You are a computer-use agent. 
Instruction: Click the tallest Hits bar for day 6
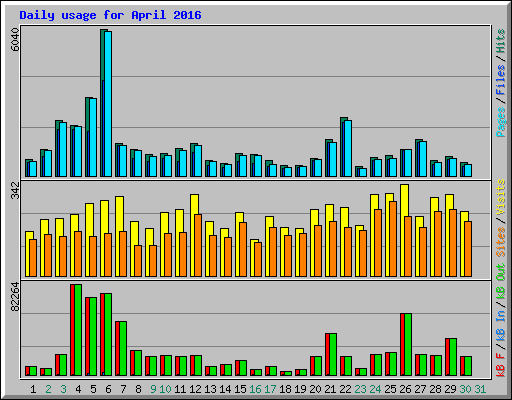click(x=102, y=103)
